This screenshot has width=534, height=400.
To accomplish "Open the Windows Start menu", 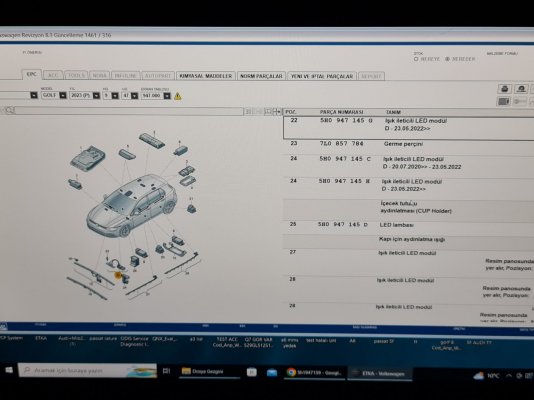I will [9, 370].
